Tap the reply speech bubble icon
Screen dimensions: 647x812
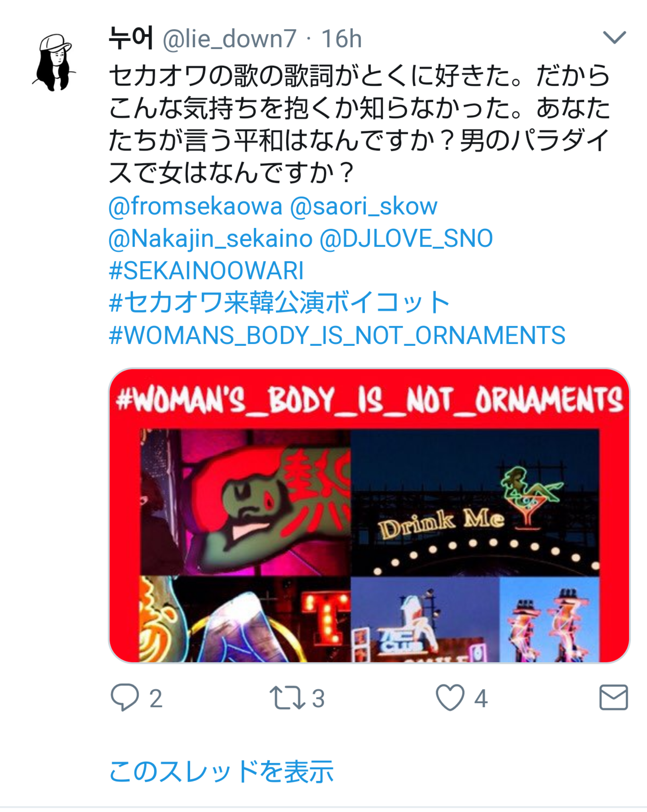[x=125, y=697]
